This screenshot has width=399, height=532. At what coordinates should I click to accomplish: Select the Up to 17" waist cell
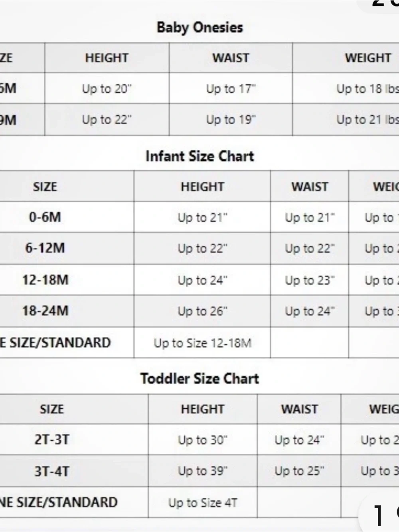pos(231,88)
